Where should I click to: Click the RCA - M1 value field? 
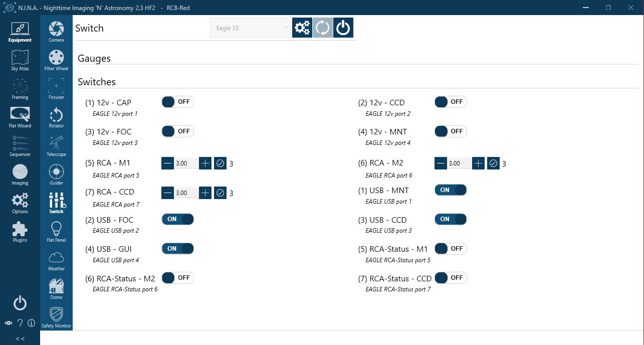[x=186, y=163]
